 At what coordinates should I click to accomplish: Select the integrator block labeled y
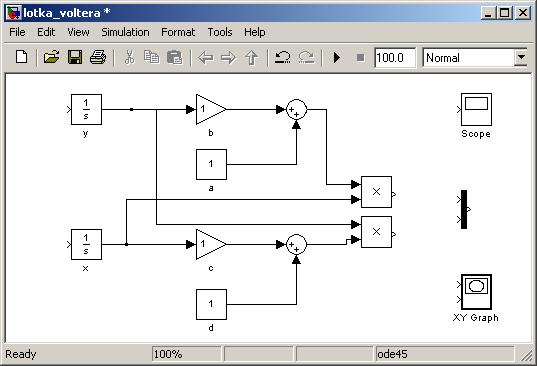pyautogui.click(x=86, y=110)
